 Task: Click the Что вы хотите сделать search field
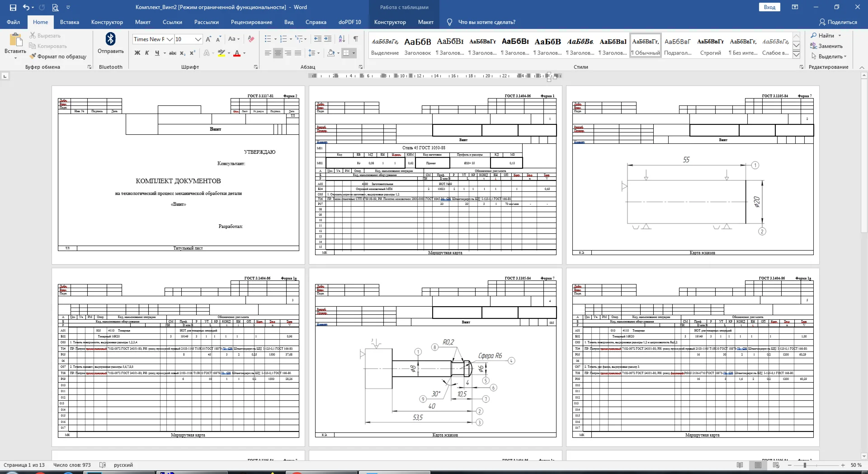(486, 22)
